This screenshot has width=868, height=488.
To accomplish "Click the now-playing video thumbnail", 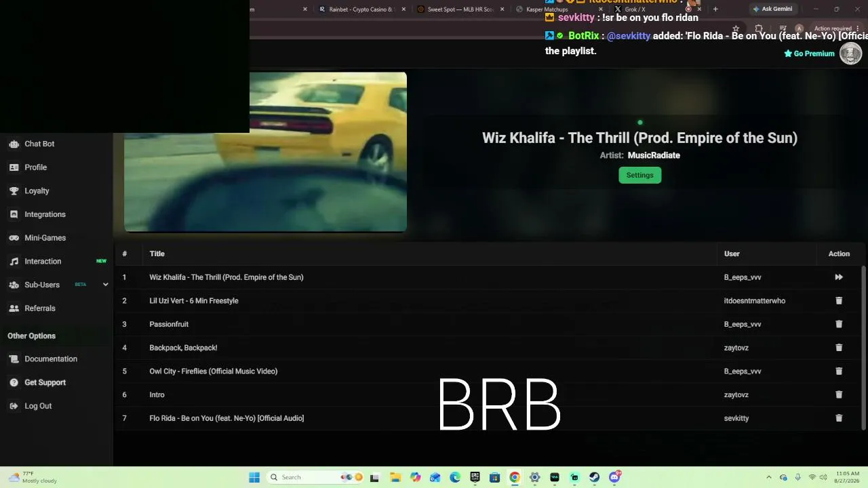I will 265,152.
